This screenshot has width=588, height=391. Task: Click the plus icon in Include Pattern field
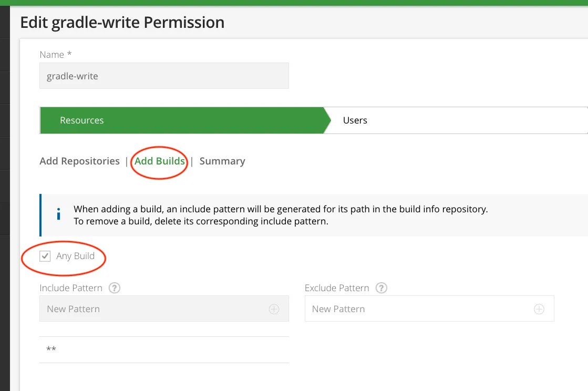click(x=274, y=309)
